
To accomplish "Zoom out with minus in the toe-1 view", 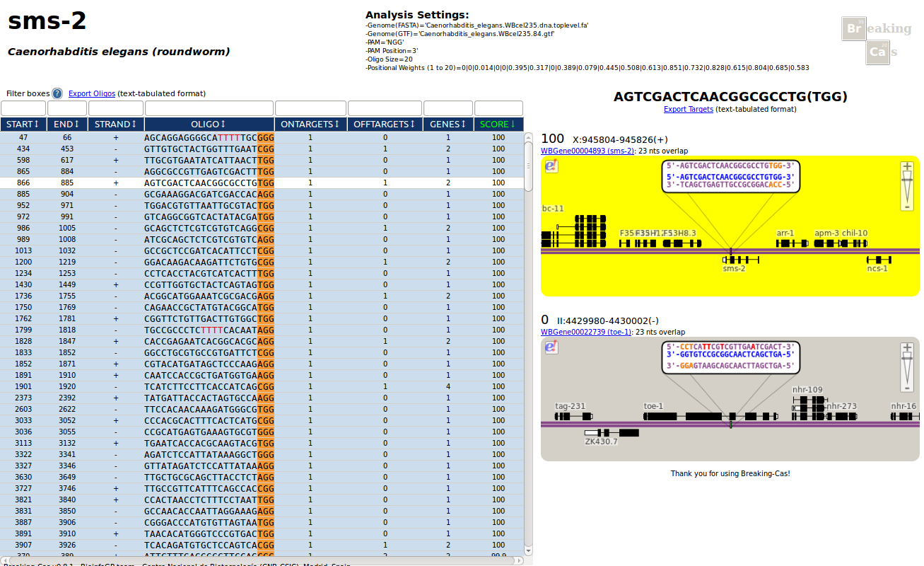I will 906,387.
